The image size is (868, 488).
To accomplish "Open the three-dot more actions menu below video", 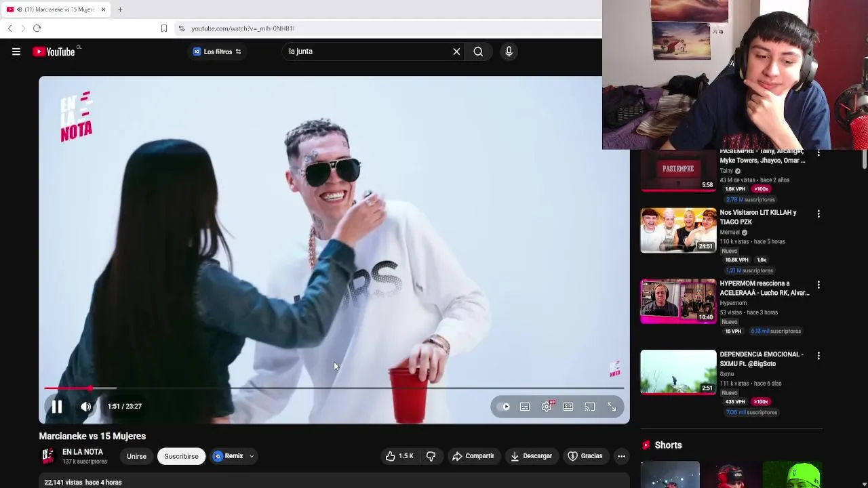I will (x=621, y=456).
